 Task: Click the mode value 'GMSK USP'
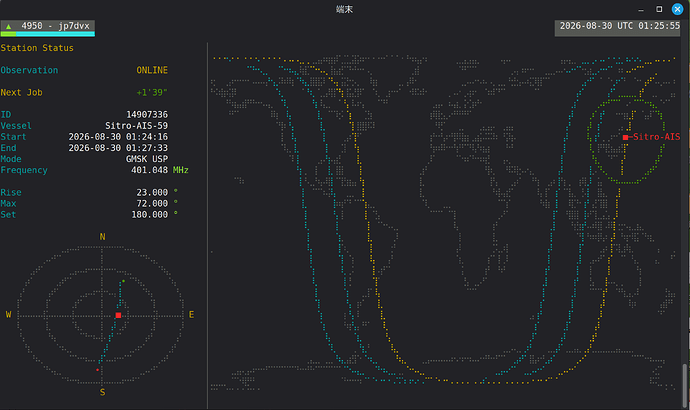(147, 159)
